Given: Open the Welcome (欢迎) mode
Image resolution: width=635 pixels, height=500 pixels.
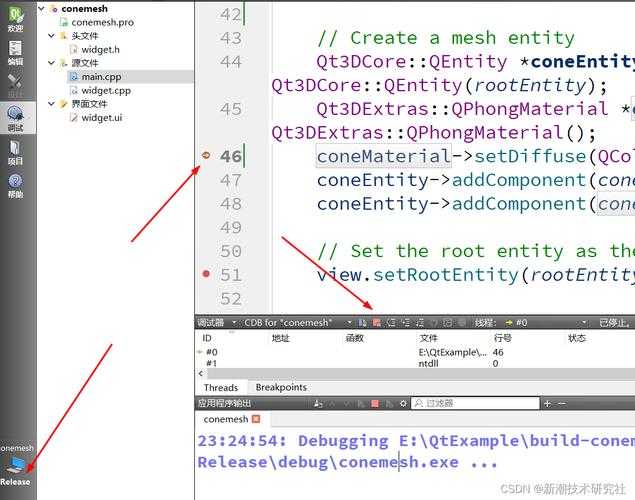Looking at the screenshot, I should (15, 18).
